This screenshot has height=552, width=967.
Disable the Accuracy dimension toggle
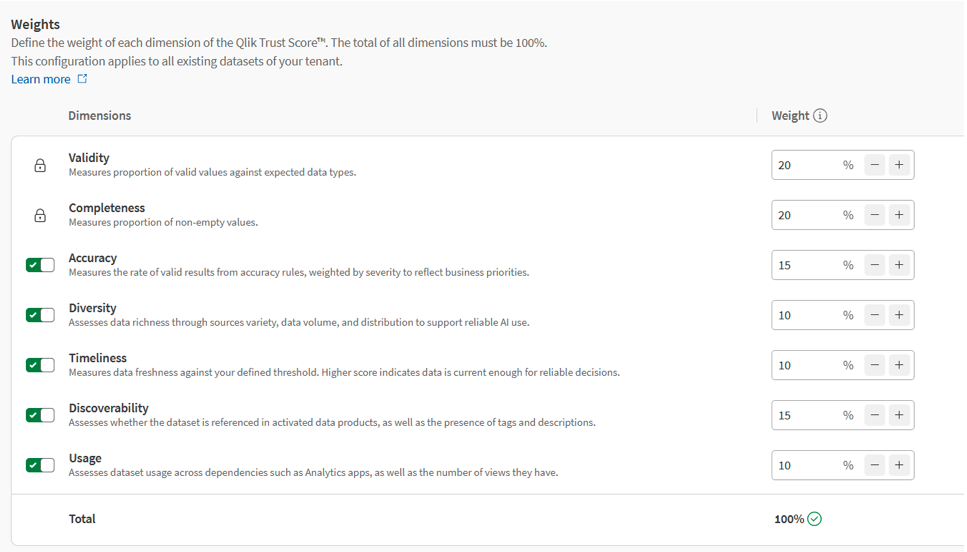[x=40, y=265]
